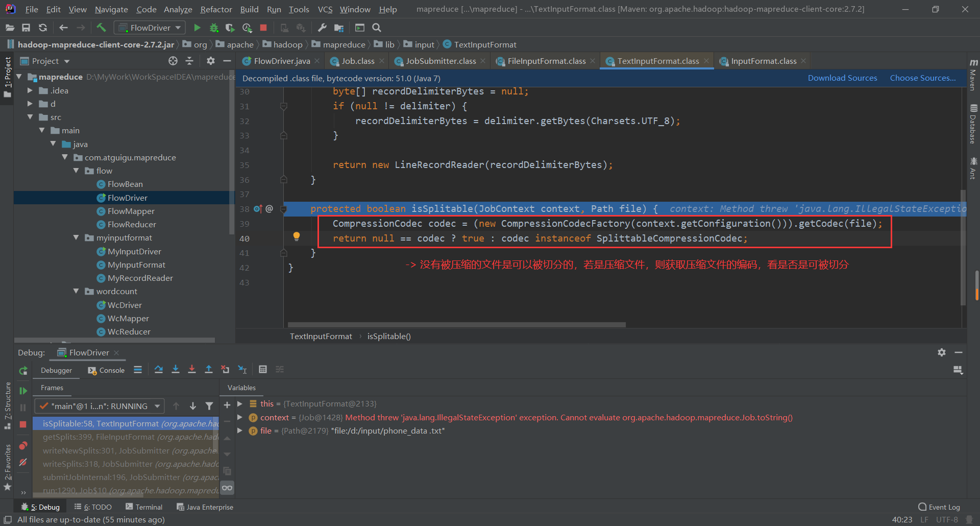This screenshot has height=526, width=980.
Task: Click the Resume Program icon in debug sidebar
Action: [x=23, y=391]
